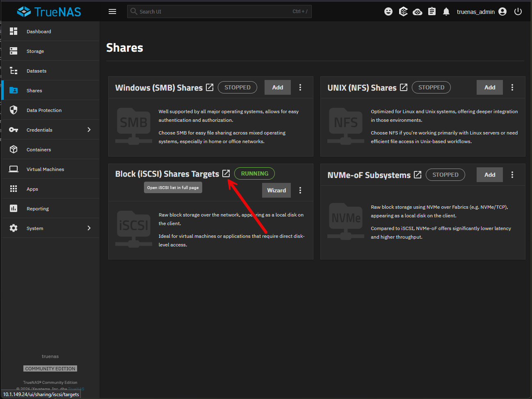Click the Data Protection shield icon

click(14, 110)
